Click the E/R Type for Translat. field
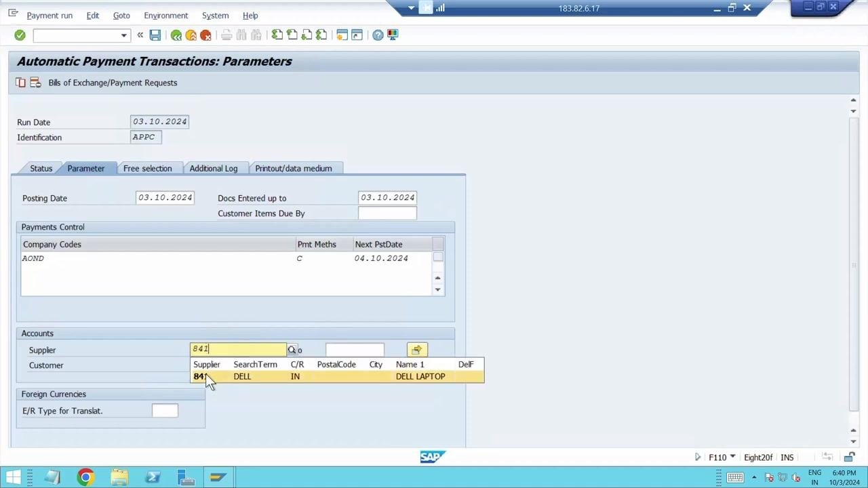 (x=165, y=411)
